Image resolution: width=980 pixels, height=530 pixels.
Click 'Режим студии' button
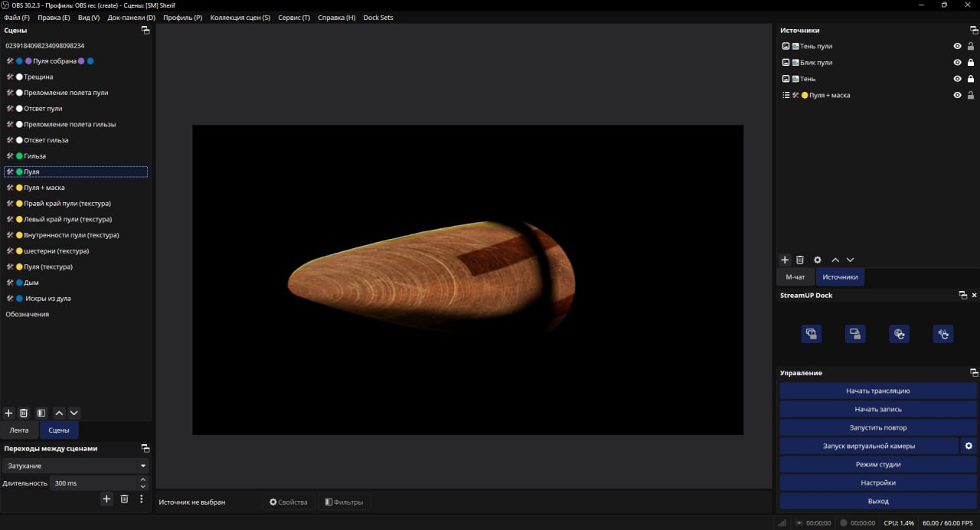tap(877, 464)
